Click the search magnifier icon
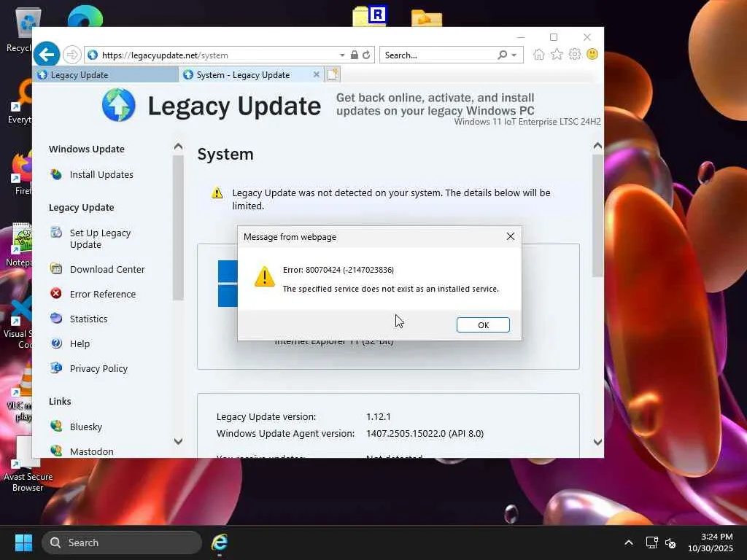The width and height of the screenshot is (747, 560). (502, 55)
